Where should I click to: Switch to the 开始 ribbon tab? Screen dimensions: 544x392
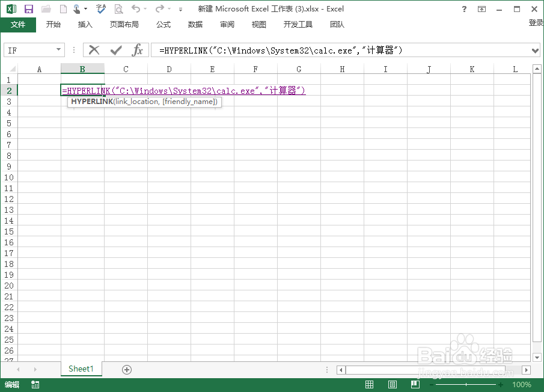coord(53,24)
